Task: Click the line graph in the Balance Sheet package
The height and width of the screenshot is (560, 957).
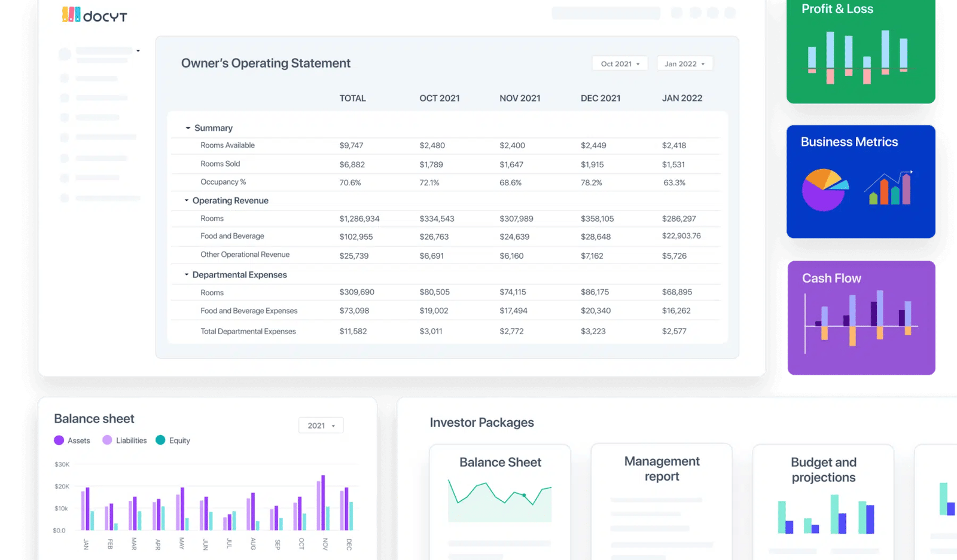Action: (499, 500)
